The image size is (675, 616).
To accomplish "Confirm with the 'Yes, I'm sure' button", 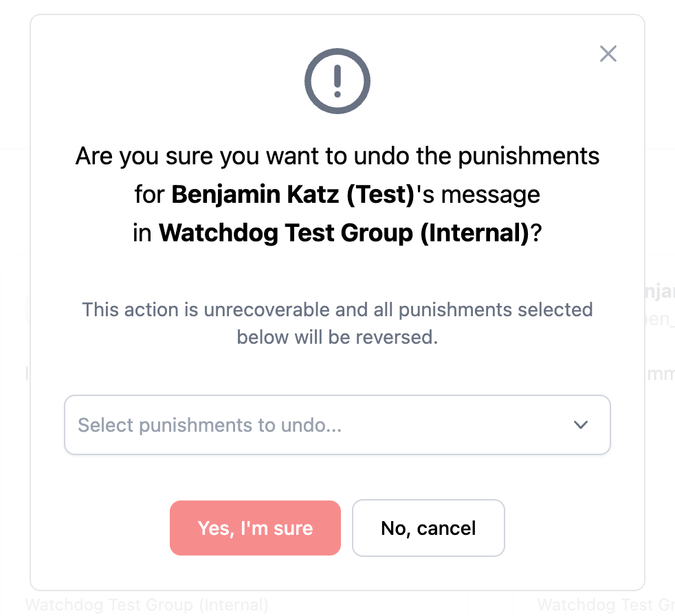I will click(x=255, y=528).
